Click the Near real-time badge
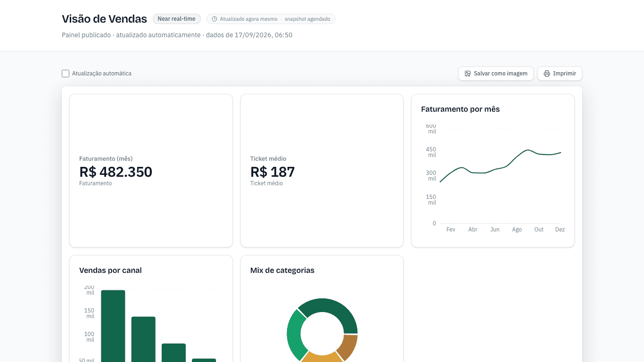 tap(177, 19)
